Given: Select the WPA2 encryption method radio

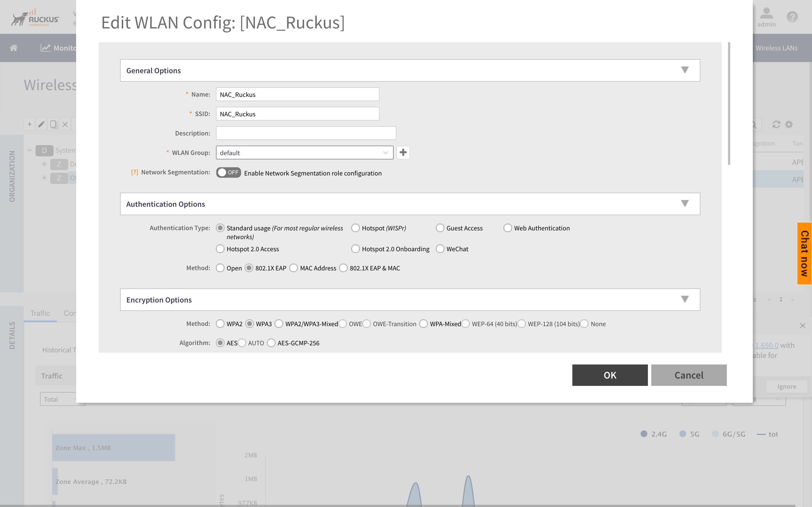Looking at the screenshot, I should [220, 324].
